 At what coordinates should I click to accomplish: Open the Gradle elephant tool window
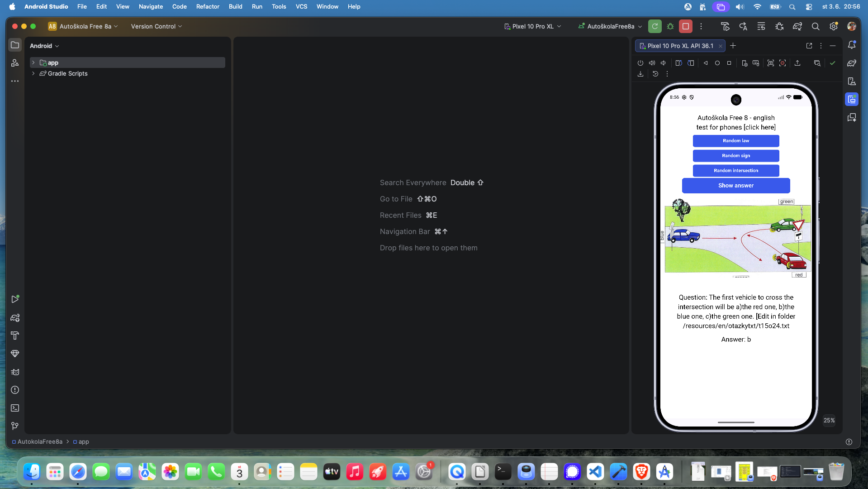click(x=852, y=63)
